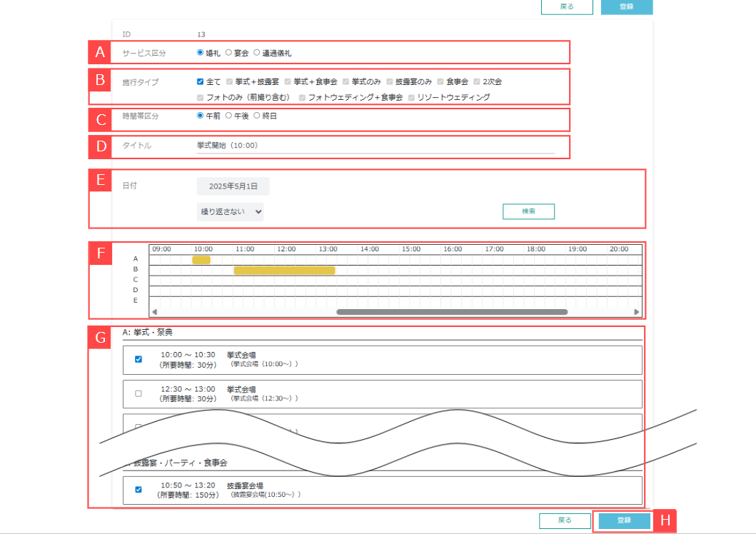756x534 pixels.
Task: Uncheck the 10:50 ～ 13:20 披露宴会場 slot
Action: click(138, 490)
